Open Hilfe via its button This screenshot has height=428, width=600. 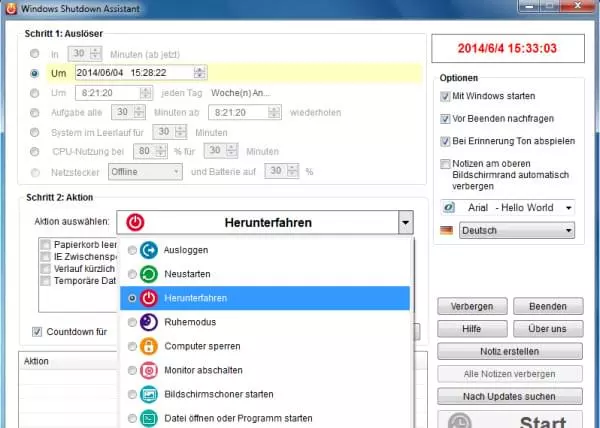coord(472,329)
